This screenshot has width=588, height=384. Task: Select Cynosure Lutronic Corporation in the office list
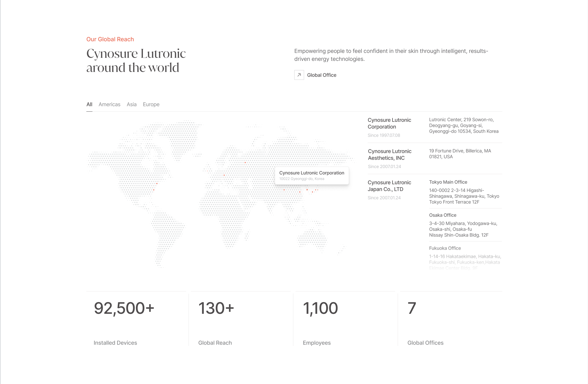389,123
